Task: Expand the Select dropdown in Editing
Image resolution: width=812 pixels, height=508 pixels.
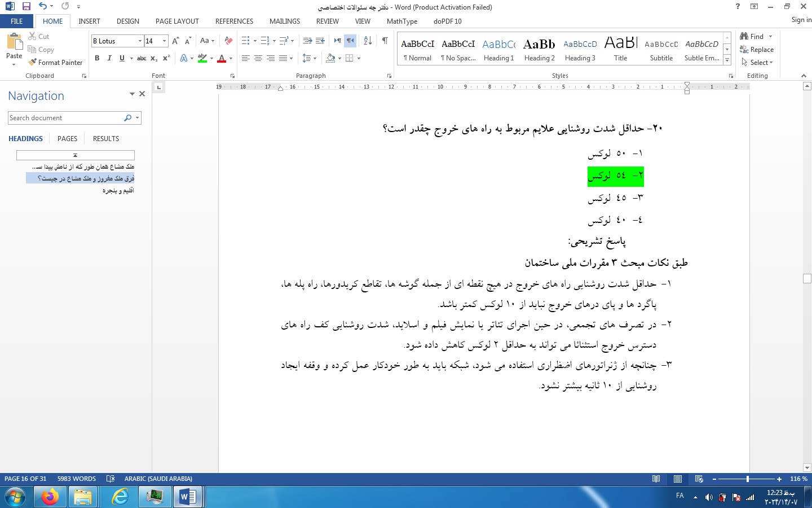Action: [x=758, y=63]
